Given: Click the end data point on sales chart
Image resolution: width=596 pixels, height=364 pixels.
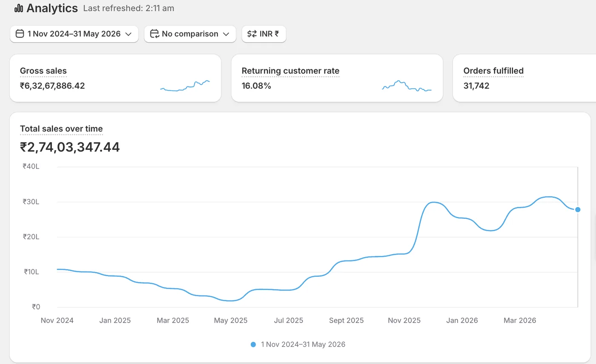Looking at the screenshot, I should [578, 209].
